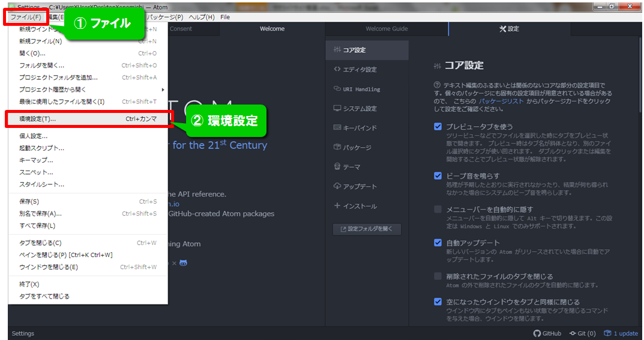The width and height of the screenshot is (644, 340).
Task: Switch to the 設定 tab
Action: tap(510, 29)
